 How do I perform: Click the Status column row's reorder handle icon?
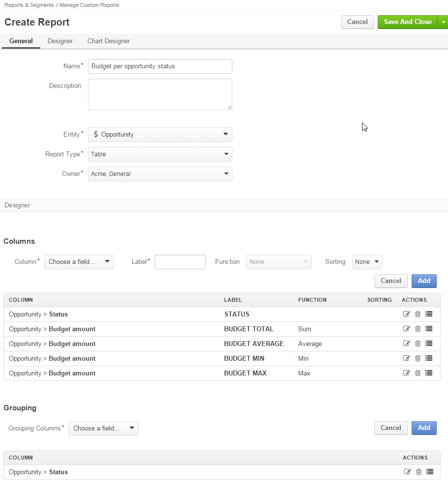point(429,314)
